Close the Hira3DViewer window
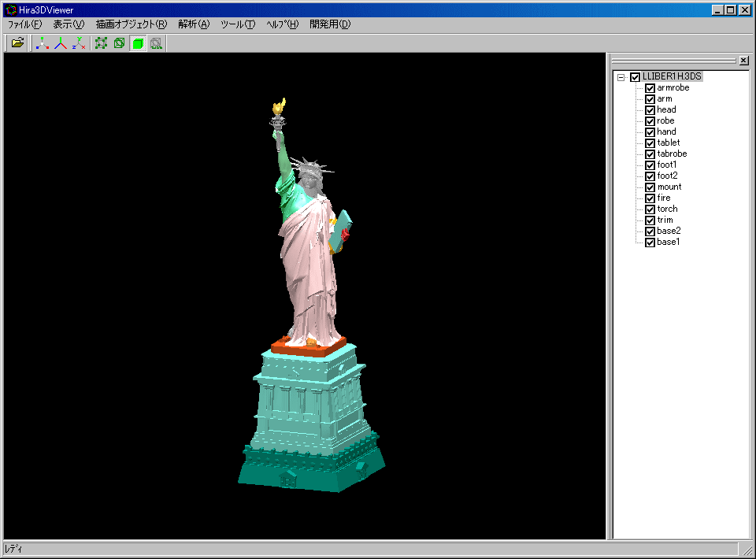Viewport: 756px width, 559px height. pyautogui.click(x=745, y=10)
